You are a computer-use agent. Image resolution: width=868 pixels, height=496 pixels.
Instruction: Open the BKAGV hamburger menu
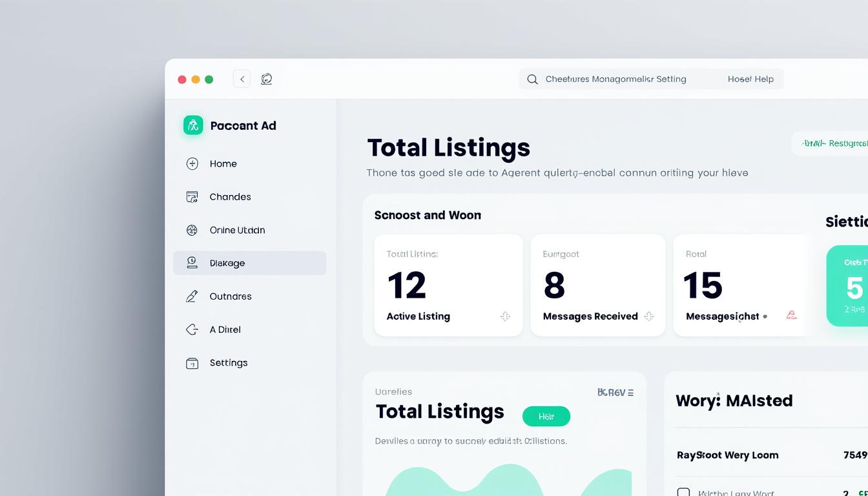point(630,392)
